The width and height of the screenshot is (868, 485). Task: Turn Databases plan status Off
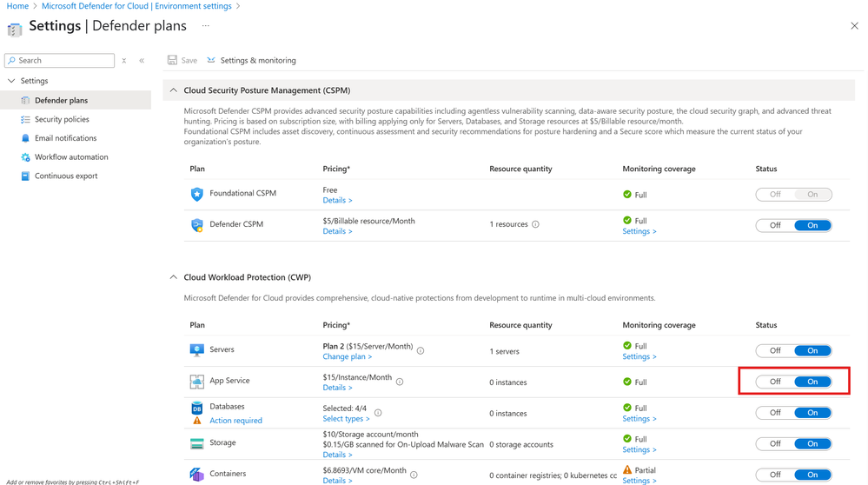(x=775, y=413)
